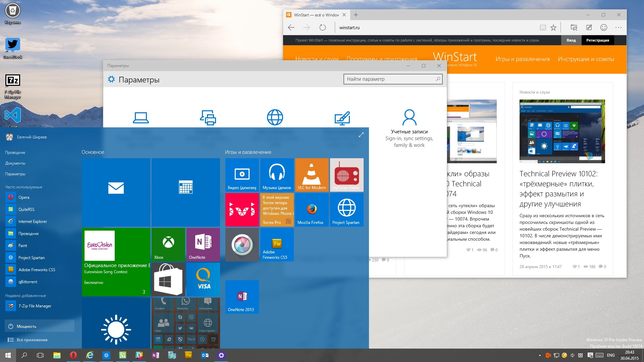Open user account Евгений Ширяев
Viewport: 644px width, 362px height.
[26, 137]
